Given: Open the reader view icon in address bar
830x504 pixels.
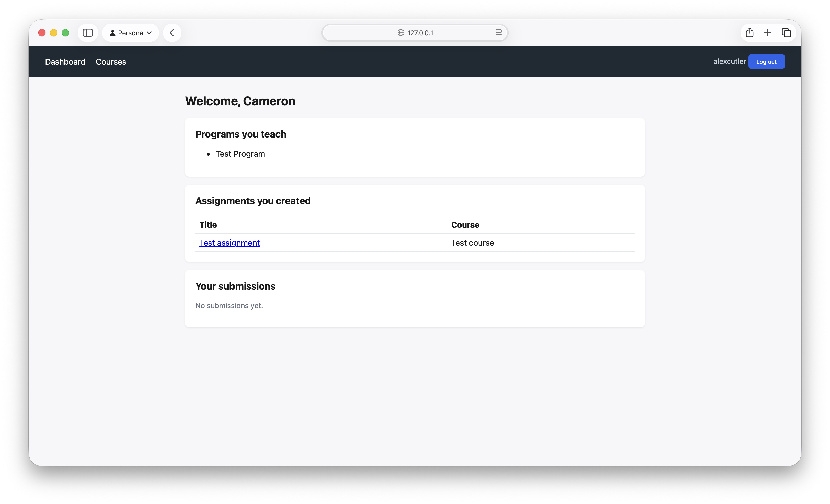Looking at the screenshot, I should click(x=499, y=33).
